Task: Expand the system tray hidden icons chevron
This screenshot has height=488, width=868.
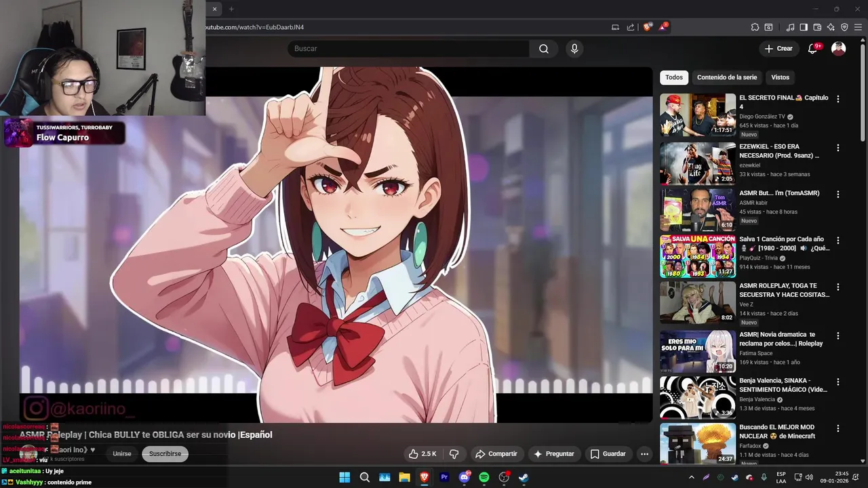Action: (x=692, y=477)
